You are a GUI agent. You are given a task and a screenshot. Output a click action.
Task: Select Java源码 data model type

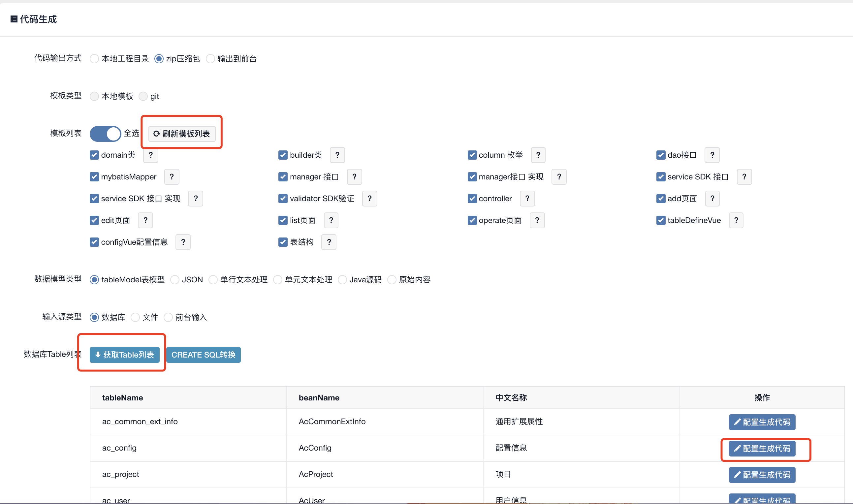[342, 279]
